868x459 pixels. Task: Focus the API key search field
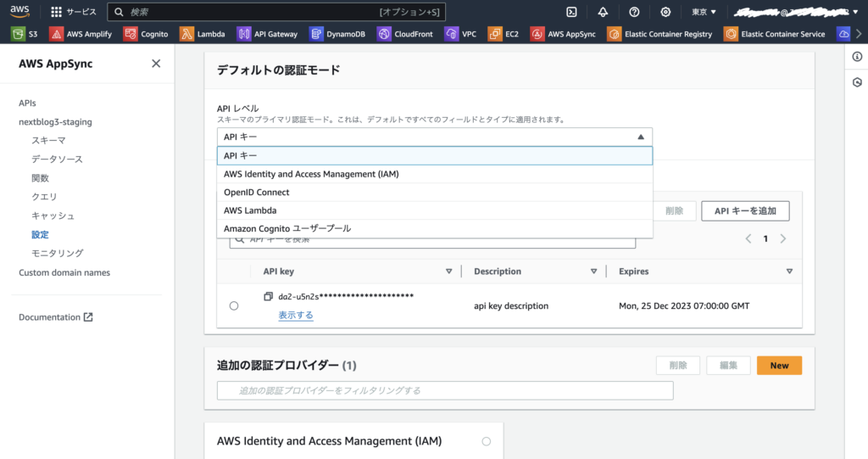(432, 243)
